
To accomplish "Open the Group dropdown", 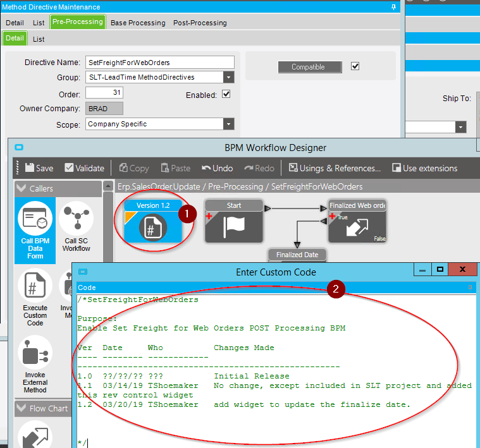I will pos(229,77).
